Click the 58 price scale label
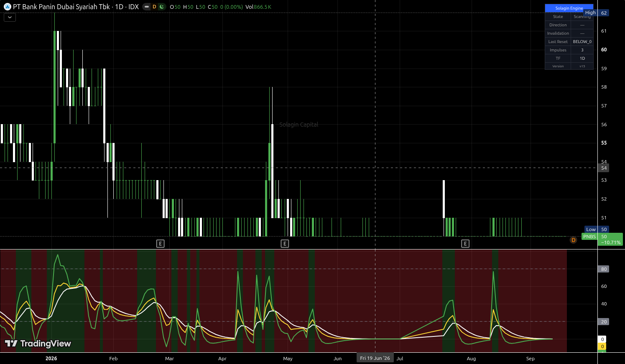The image size is (625, 364). [x=604, y=87]
